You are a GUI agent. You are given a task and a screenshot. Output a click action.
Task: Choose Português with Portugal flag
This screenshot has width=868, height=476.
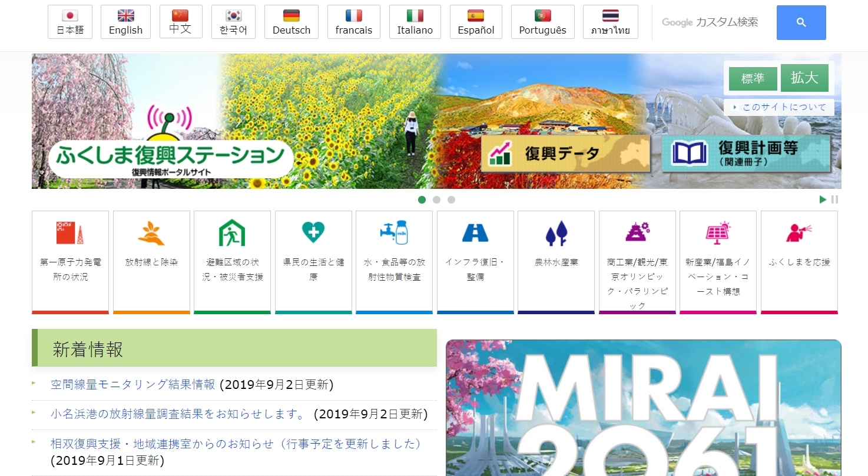coord(543,22)
